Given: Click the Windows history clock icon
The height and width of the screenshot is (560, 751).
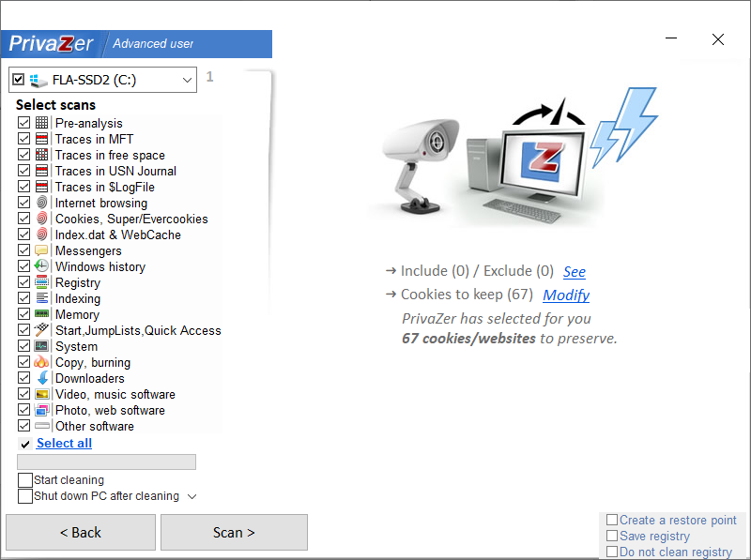Looking at the screenshot, I should (41, 266).
